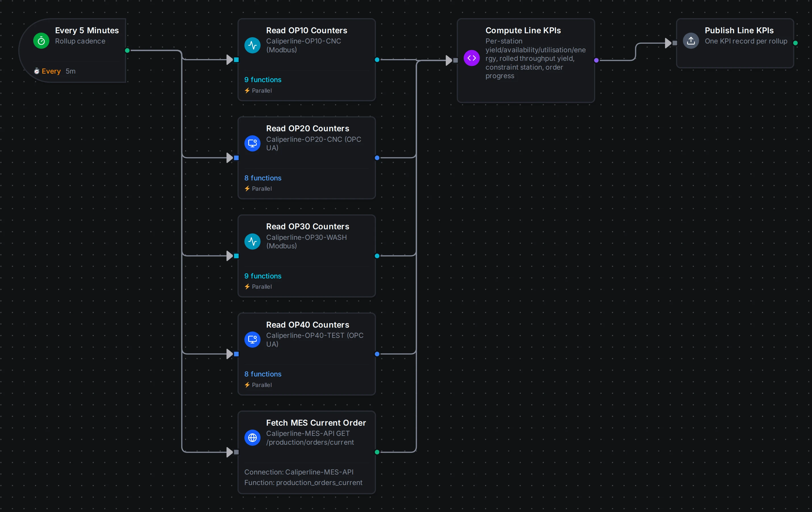Select the input port of Publish Line KPIs
Viewport: 812px width, 512px height.
point(675,43)
